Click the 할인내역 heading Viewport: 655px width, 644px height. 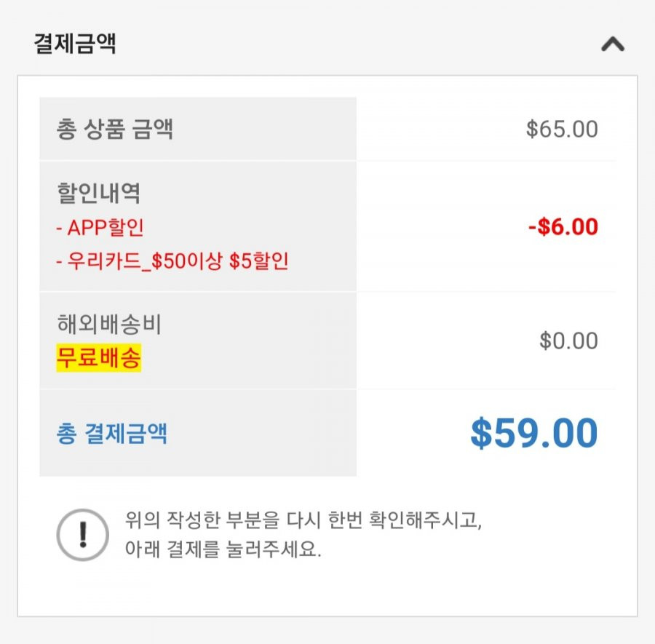[98, 193]
